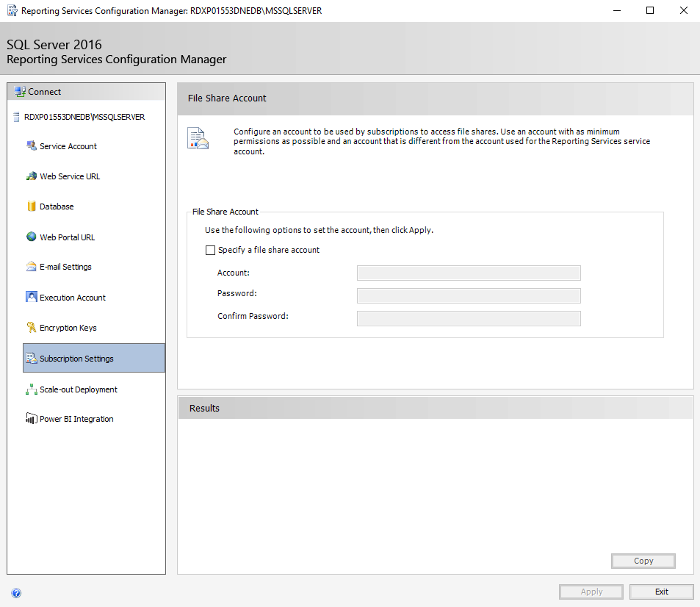This screenshot has width=700, height=607.
Task: Maximize the Configuration Manager window
Action: (x=650, y=10)
